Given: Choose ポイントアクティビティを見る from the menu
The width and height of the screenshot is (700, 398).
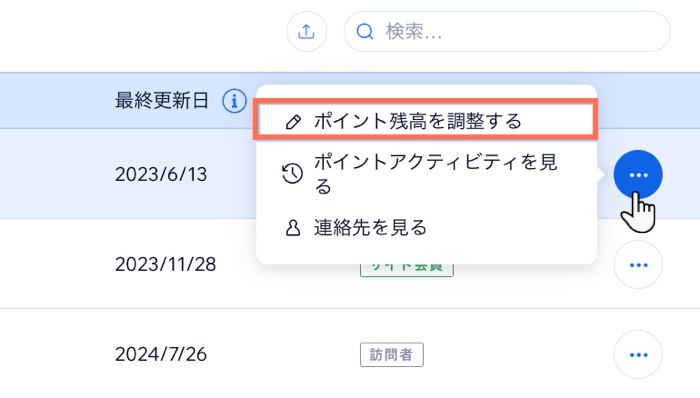Looking at the screenshot, I should 426,174.
